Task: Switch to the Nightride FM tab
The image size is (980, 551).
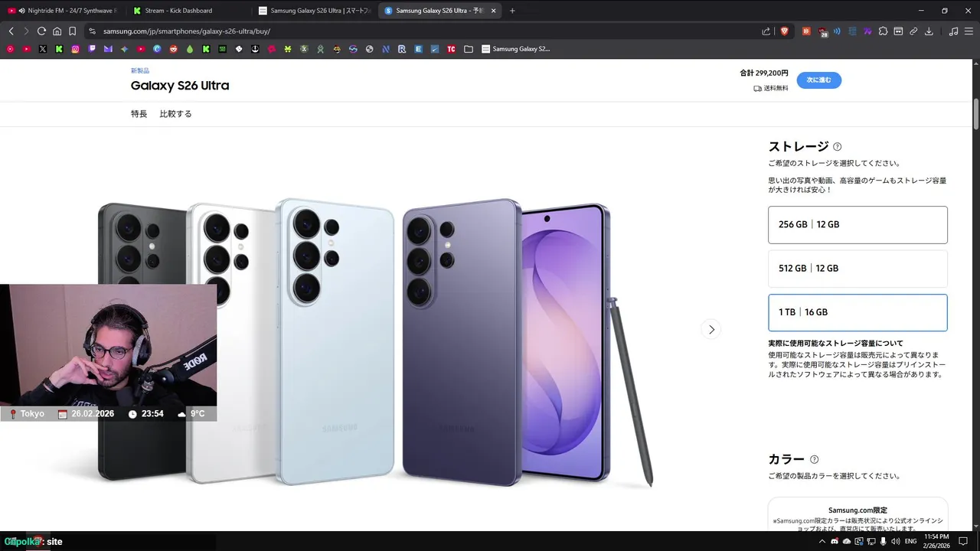Action: click(64, 11)
